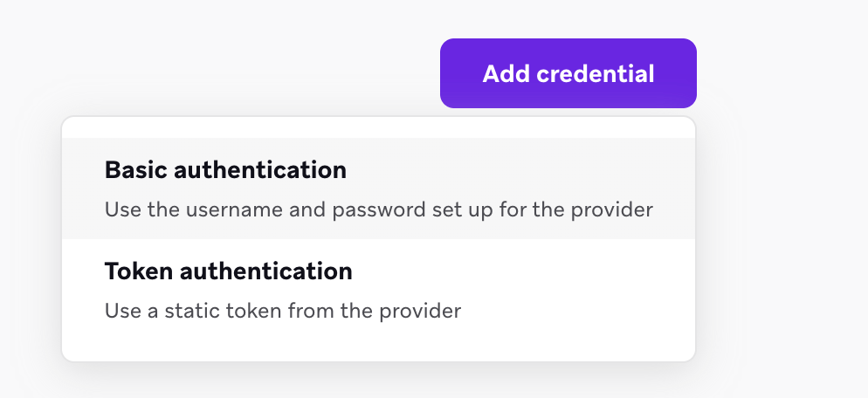Open the Basic authentication credential type

pos(378,189)
